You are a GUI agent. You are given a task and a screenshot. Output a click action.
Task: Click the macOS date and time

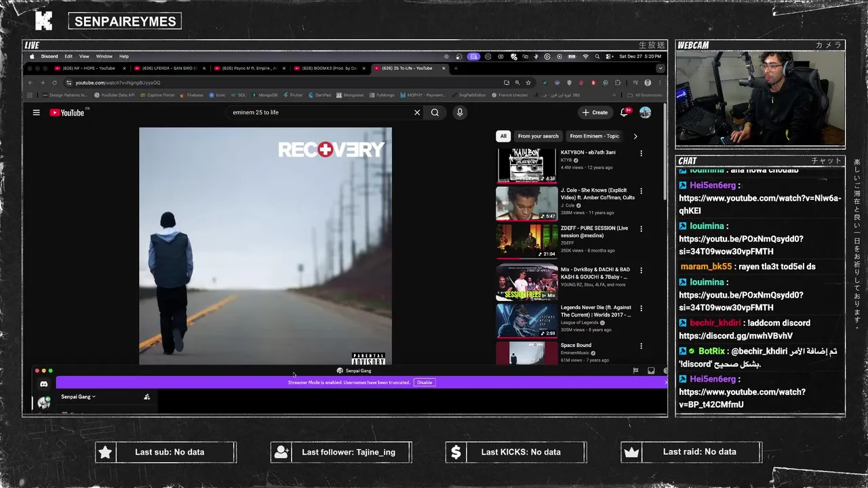[x=640, y=56]
